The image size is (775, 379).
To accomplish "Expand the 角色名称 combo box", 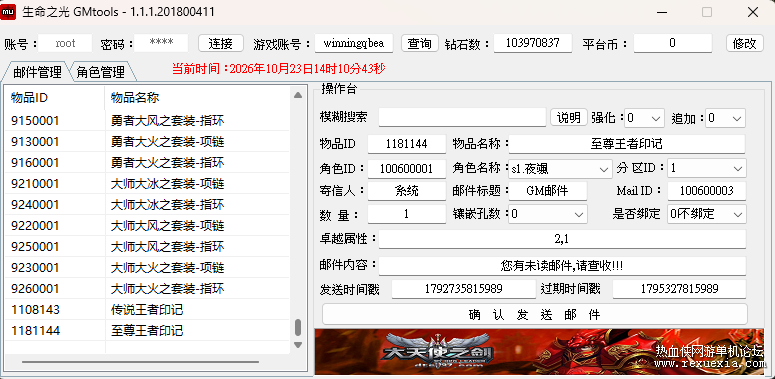I will [x=560, y=168].
